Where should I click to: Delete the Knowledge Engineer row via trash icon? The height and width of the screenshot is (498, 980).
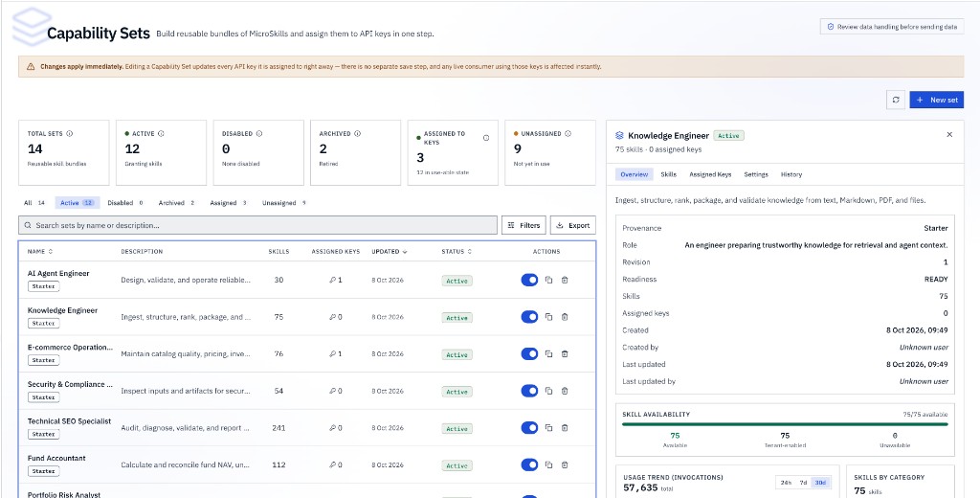click(565, 317)
